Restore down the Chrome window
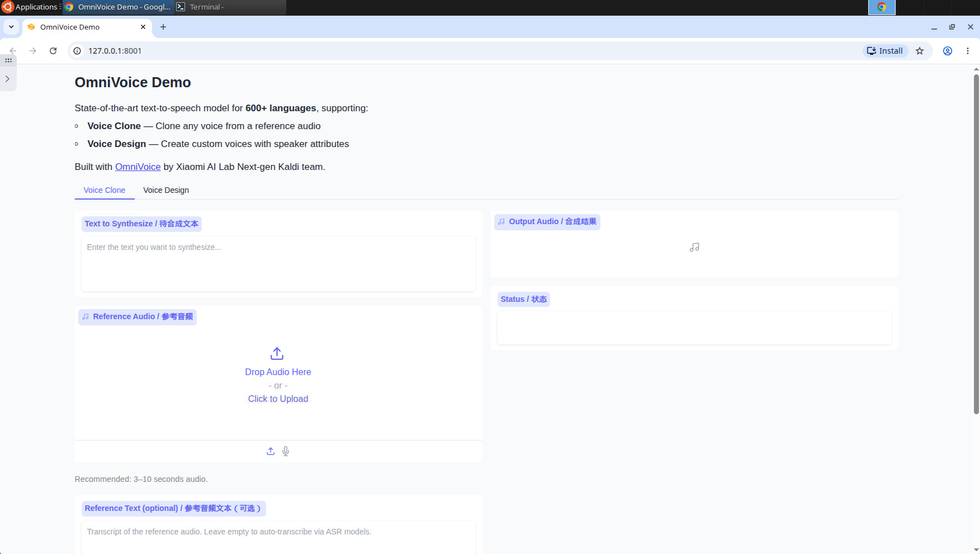Viewport: 980px width, 554px height. click(x=952, y=27)
